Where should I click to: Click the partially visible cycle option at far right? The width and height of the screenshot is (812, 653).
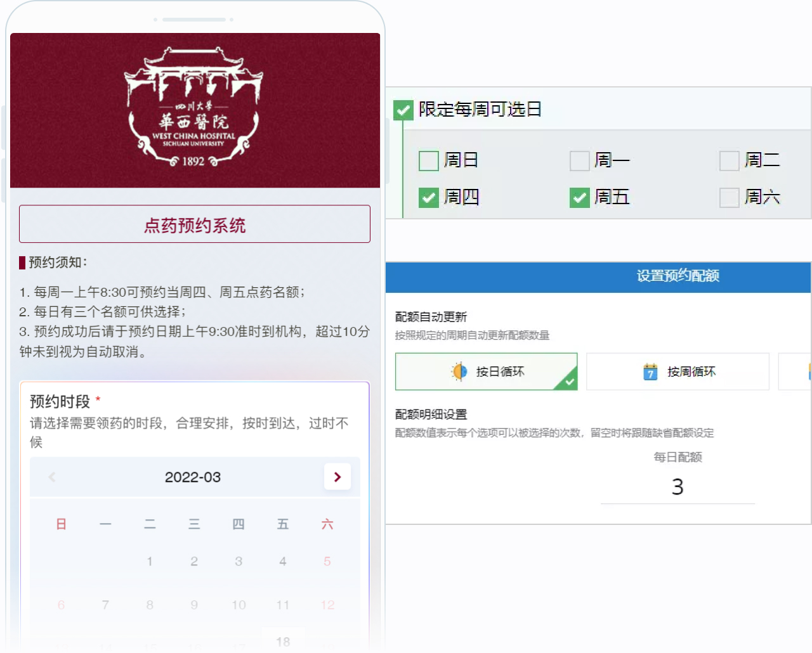point(799,372)
